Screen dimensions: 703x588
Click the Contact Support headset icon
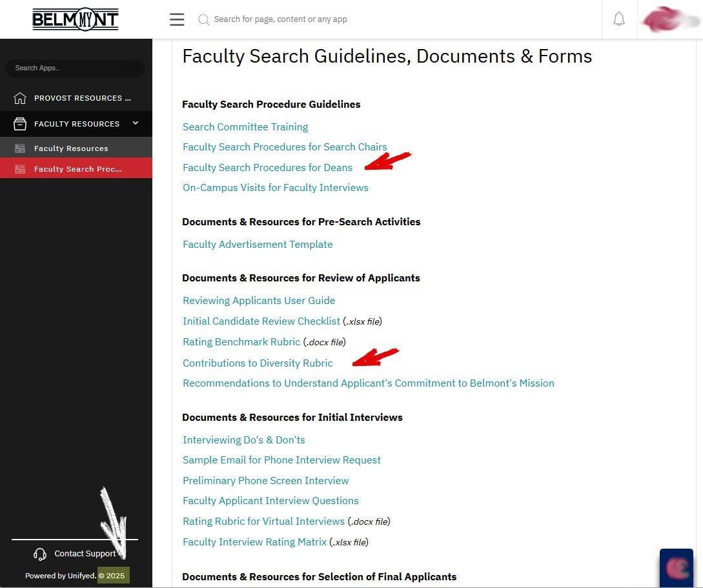tap(40, 554)
